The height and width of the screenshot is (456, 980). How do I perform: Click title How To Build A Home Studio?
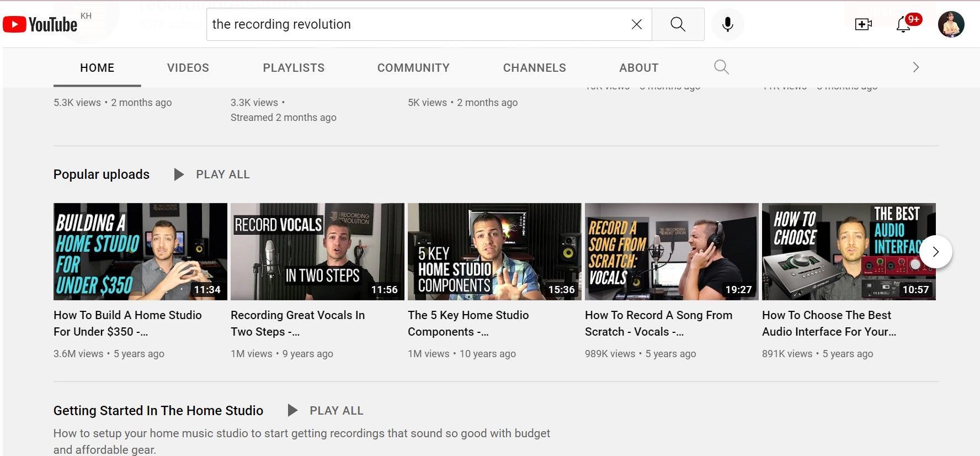(x=127, y=324)
